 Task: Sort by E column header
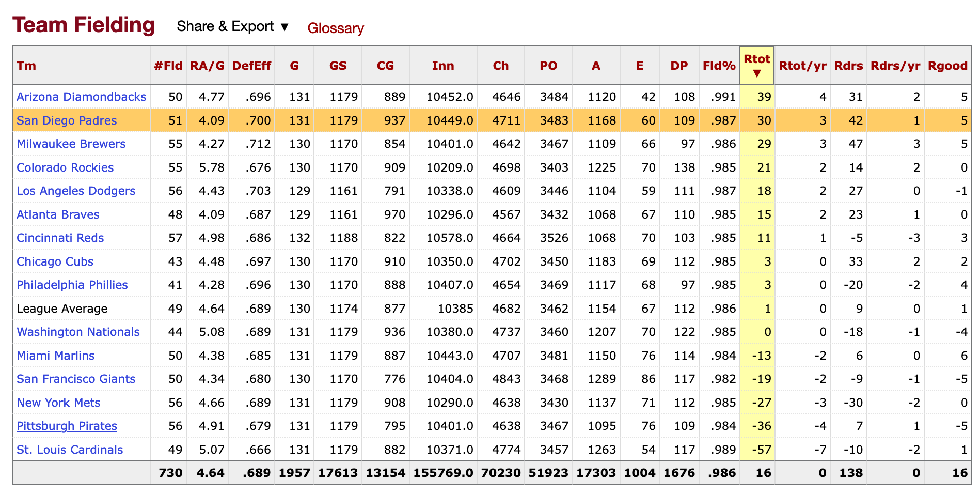click(640, 66)
